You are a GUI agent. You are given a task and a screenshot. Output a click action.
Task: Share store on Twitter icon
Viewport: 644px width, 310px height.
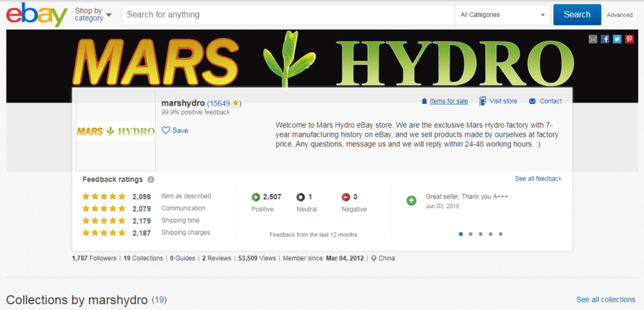point(617,39)
